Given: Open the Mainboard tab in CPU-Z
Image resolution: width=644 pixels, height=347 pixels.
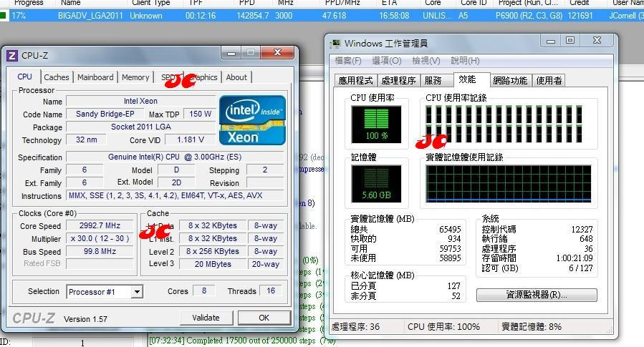Looking at the screenshot, I should (x=95, y=77).
